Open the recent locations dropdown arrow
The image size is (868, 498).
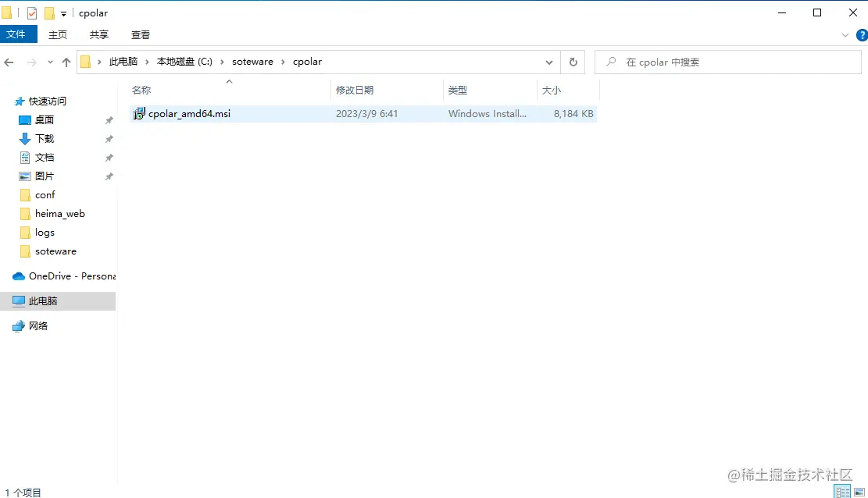pos(50,62)
